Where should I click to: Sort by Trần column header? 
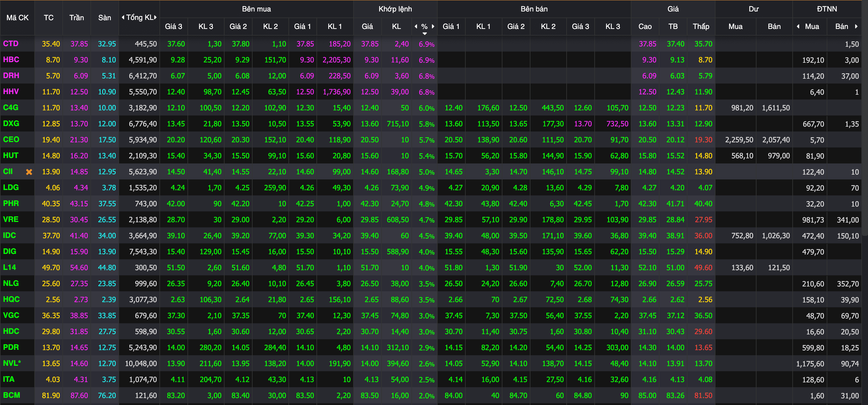[77, 17]
